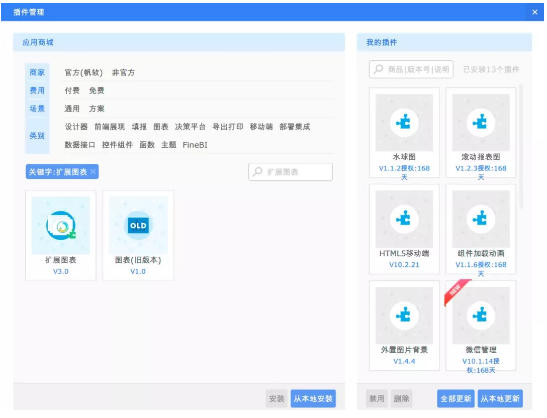This screenshot has height=418, width=547.
Task: Filter by 方案 scenario
Action: (x=97, y=109)
